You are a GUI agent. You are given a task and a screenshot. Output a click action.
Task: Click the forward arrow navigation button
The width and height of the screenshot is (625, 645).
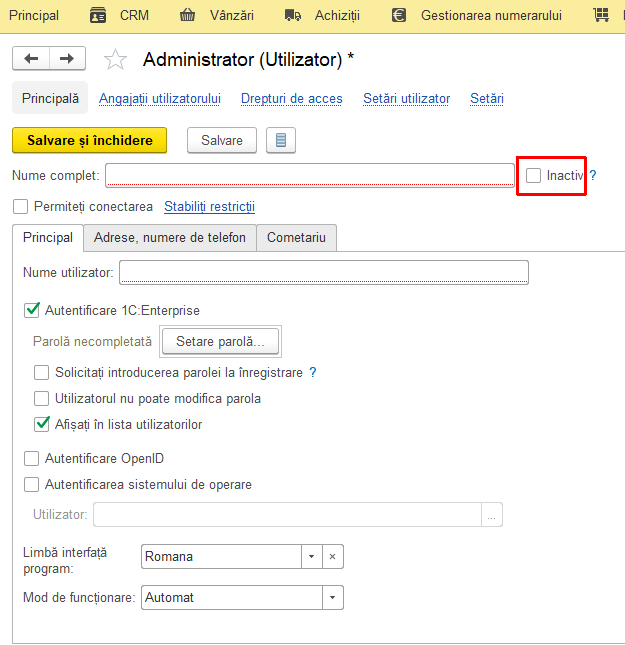click(67, 58)
